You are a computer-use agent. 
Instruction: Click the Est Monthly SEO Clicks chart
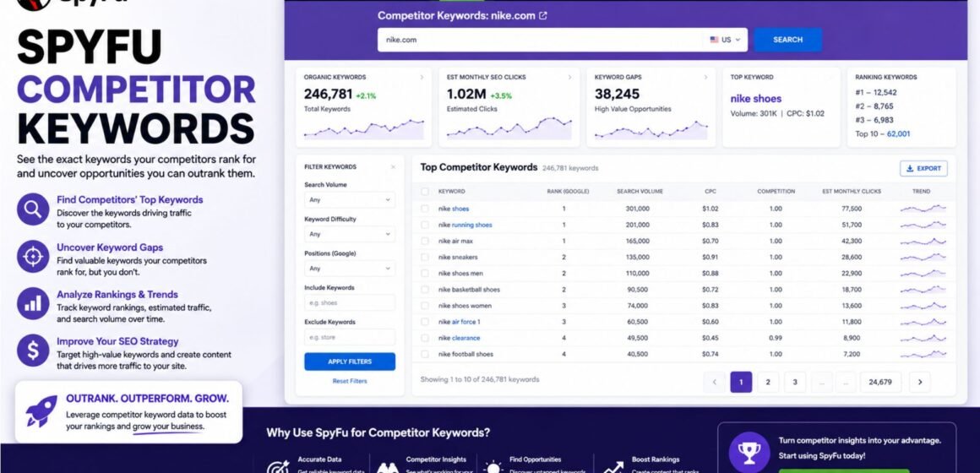[509, 128]
